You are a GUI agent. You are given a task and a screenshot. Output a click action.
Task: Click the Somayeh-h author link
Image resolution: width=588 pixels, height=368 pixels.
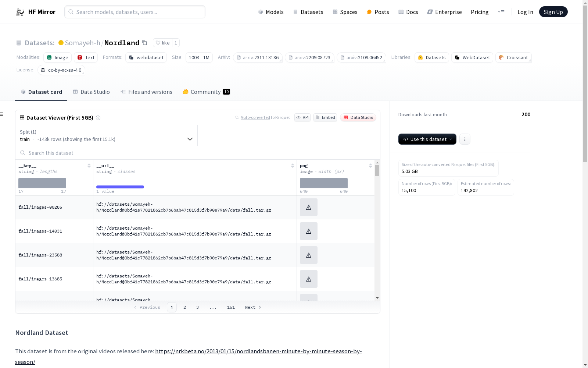coord(82,43)
